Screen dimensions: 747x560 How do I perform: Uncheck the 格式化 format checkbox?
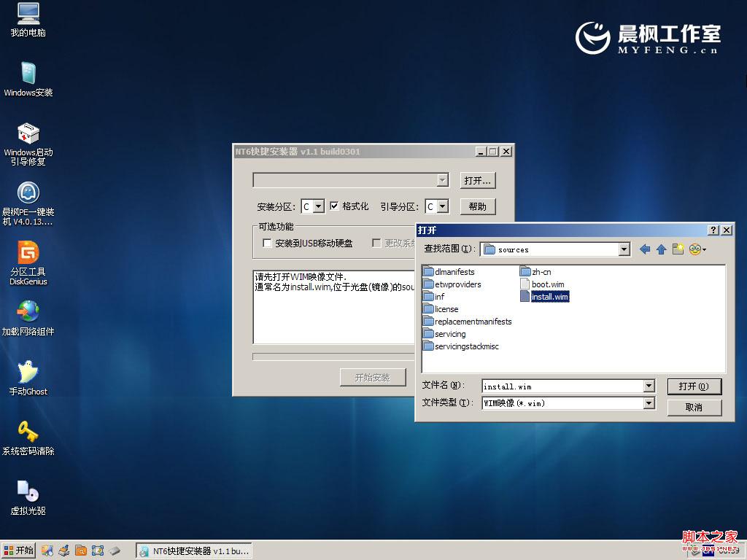333,206
